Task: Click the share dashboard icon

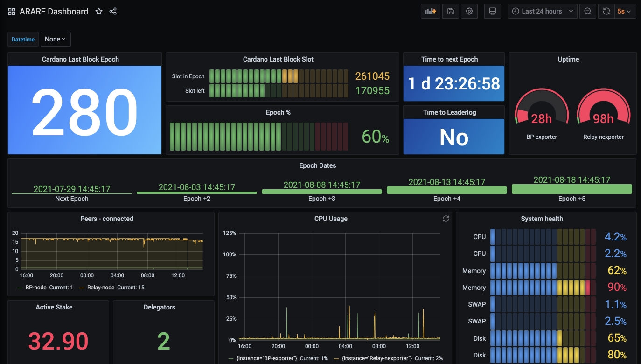Action: coord(112,11)
